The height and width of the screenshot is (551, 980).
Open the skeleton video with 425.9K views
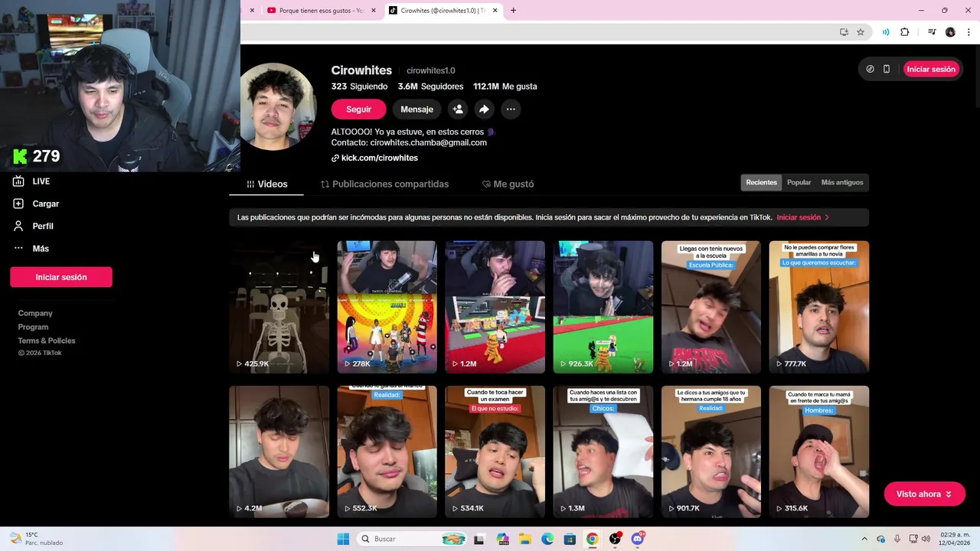pos(279,307)
